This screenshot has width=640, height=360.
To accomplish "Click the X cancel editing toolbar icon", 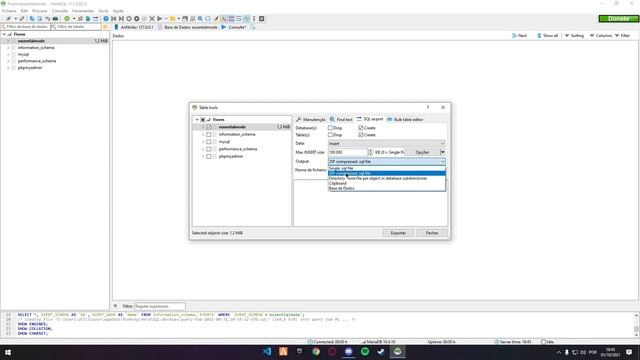I will tap(152, 19).
